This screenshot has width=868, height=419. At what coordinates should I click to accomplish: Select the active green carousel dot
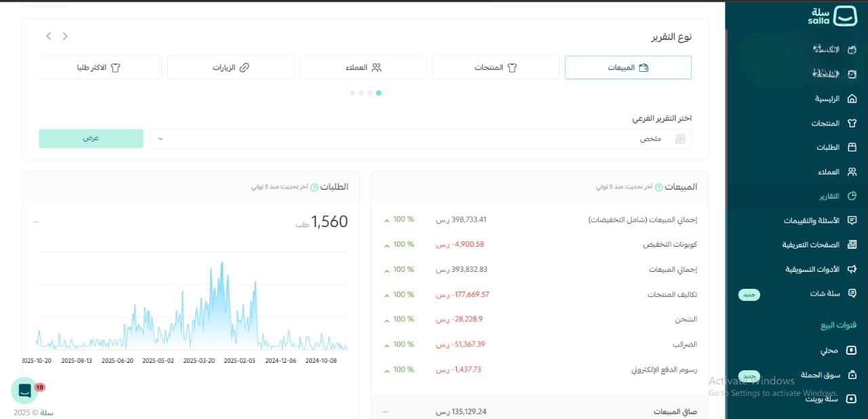pos(378,93)
